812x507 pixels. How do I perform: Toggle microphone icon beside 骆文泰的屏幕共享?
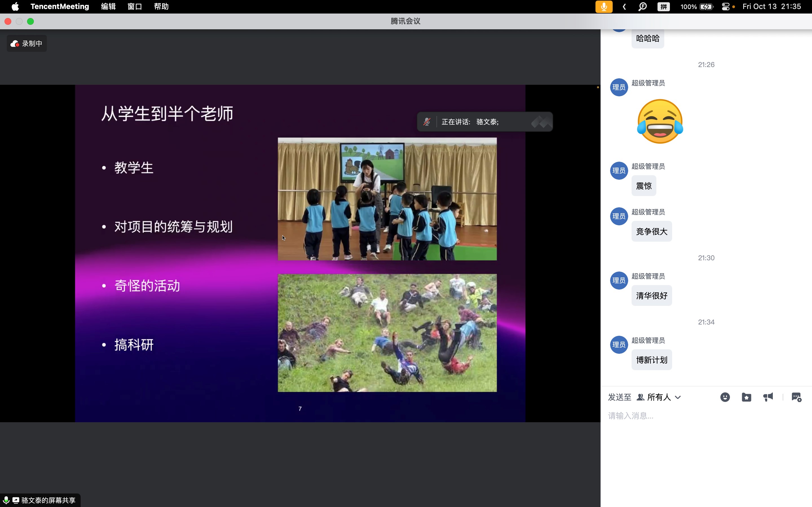(x=6, y=500)
